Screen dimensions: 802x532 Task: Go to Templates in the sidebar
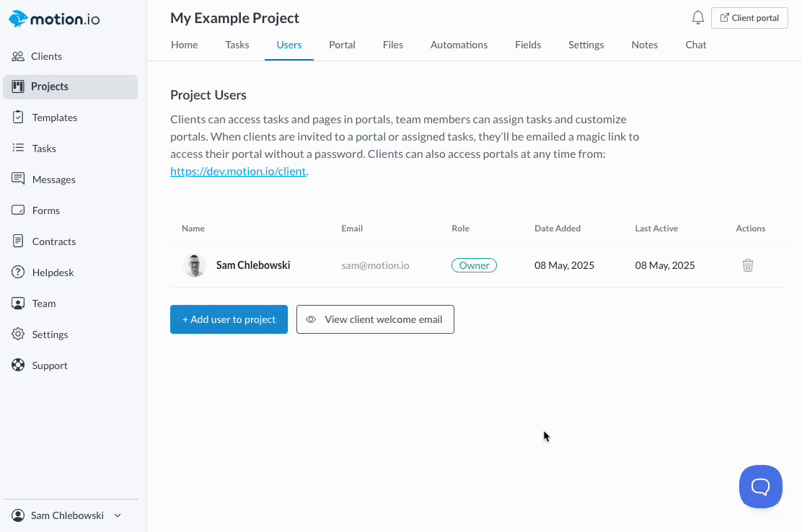point(54,118)
